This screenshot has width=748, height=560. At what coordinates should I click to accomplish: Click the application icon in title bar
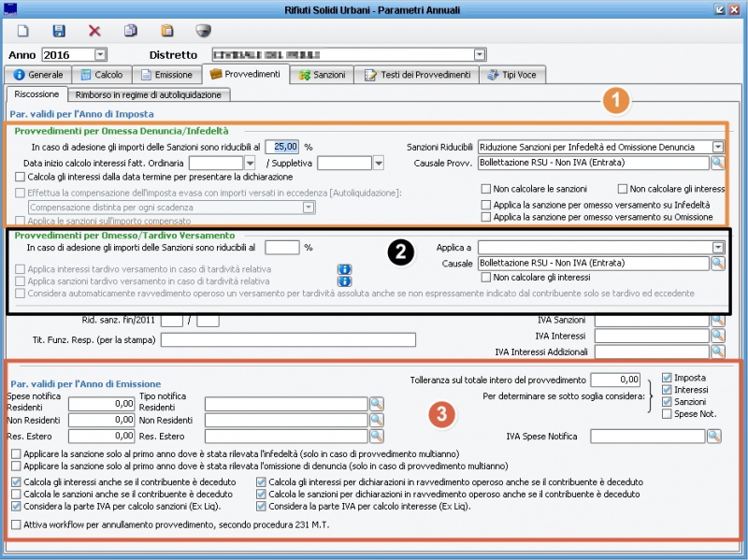click(x=9, y=9)
